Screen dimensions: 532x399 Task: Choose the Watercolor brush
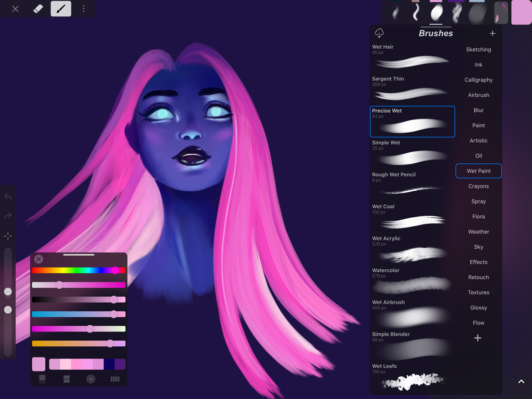pyautogui.click(x=412, y=282)
